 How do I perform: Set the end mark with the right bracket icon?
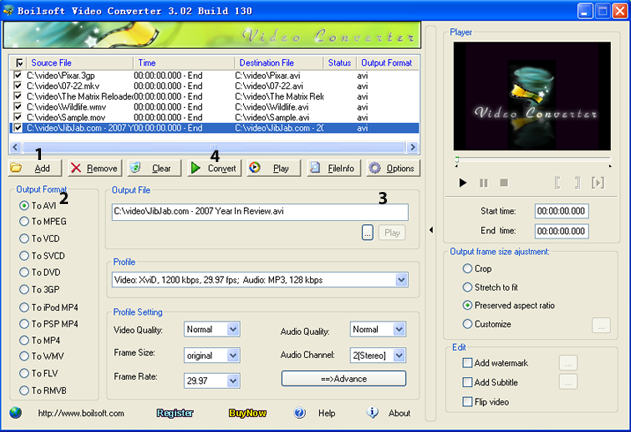coord(577,183)
